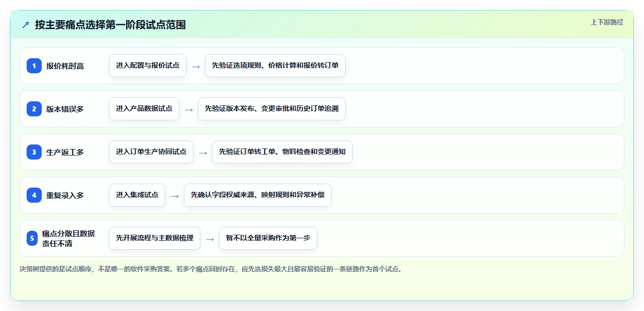
Task: Click the 版本错误多 label
Action: click(65, 109)
